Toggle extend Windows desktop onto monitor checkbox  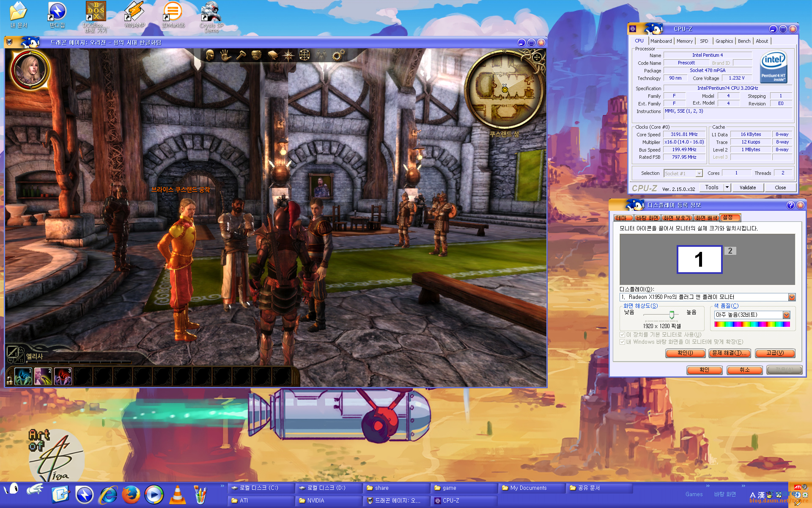[x=623, y=342]
